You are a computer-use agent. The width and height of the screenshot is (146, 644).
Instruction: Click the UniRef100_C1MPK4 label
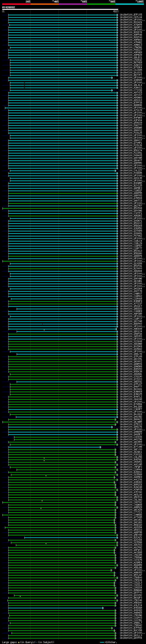[131, 470]
